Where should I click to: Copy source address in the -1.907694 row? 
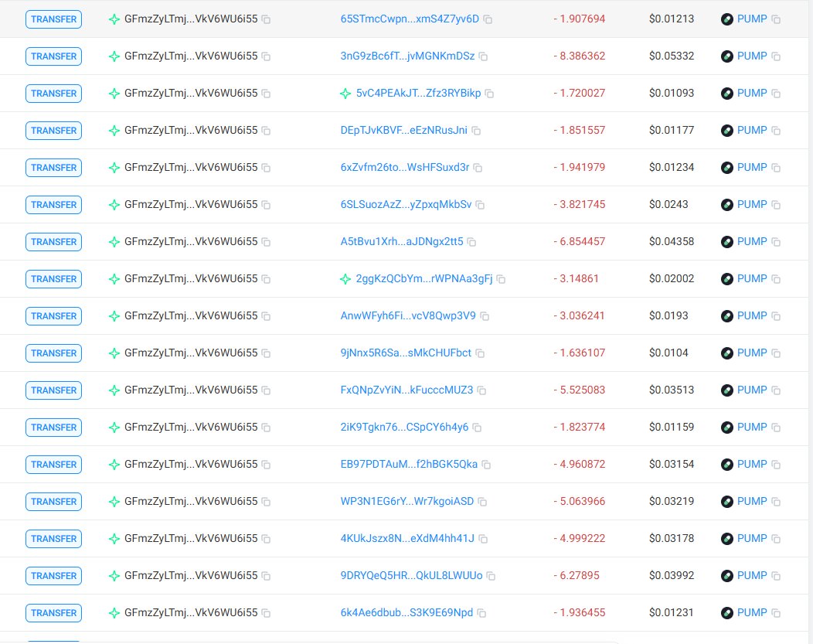tap(266, 19)
